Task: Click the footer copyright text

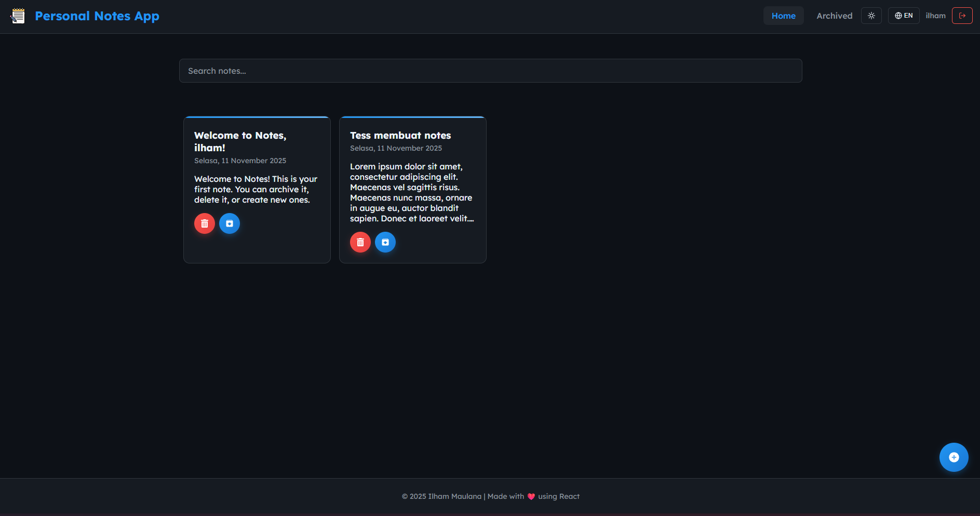Action: pos(441,497)
